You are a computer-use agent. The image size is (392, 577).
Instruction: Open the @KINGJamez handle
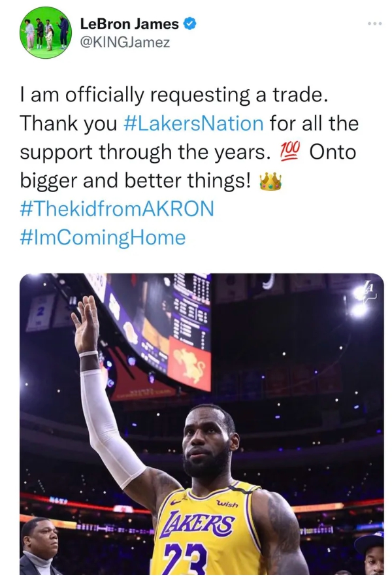tap(124, 42)
